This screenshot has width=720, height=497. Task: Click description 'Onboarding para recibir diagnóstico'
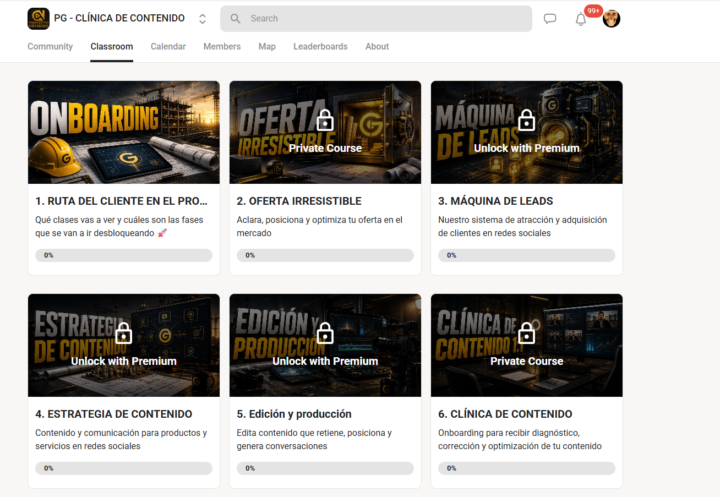pyautogui.click(x=520, y=440)
